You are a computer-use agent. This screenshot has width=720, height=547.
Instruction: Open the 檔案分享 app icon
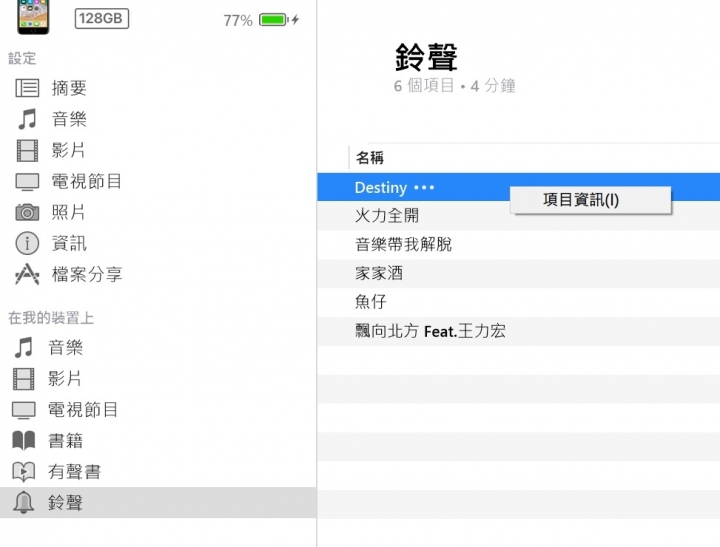(27, 274)
